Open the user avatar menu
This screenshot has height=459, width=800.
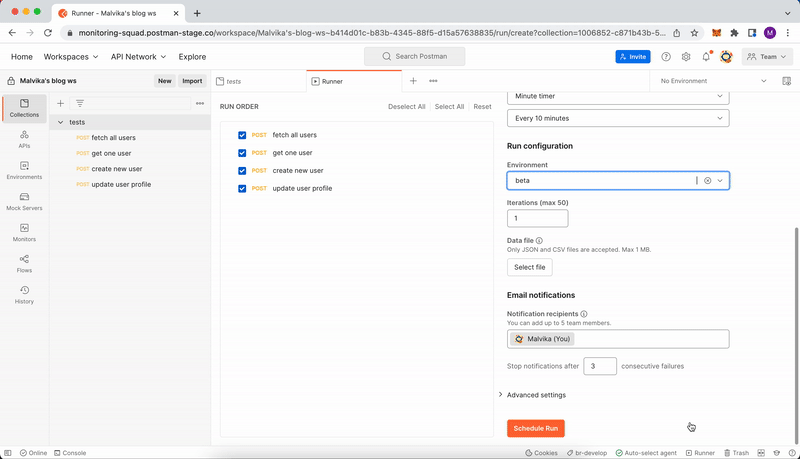pyautogui.click(x=726, y=57)
